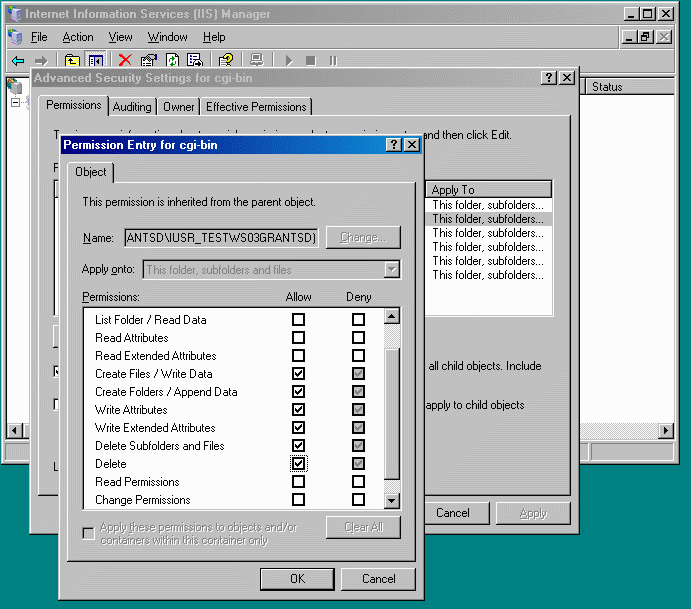The height and width of the screenshot is (609, 691).
Task: Select the highlighted 'This folder, subfolders...' row
Action: click(x=488, y=219)
